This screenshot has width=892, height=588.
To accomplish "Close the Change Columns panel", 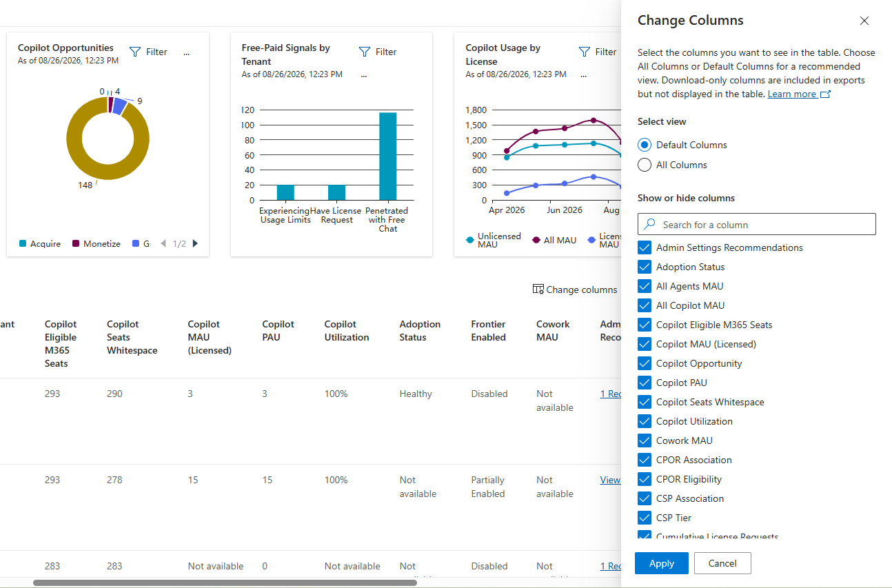I will (x=864, y=21).
